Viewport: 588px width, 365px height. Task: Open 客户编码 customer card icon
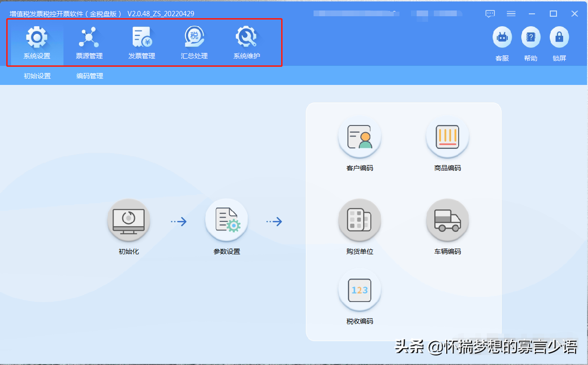(x=360, y=137)
